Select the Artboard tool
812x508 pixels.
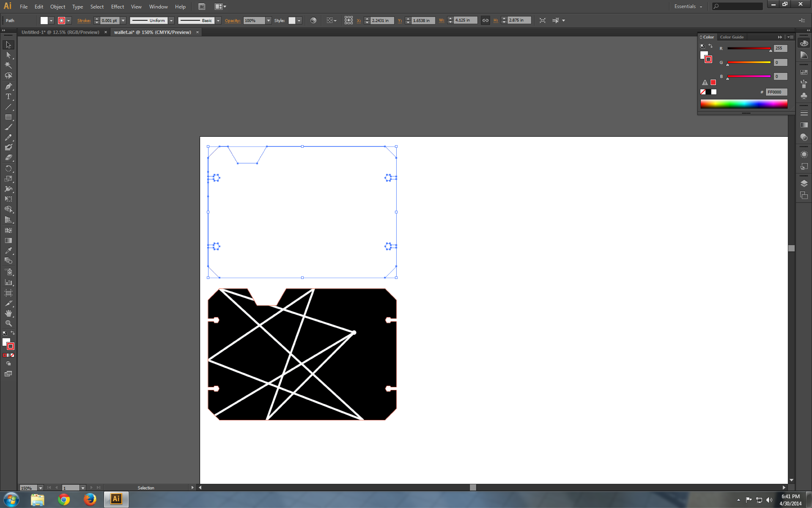click(x=8, y=293)
